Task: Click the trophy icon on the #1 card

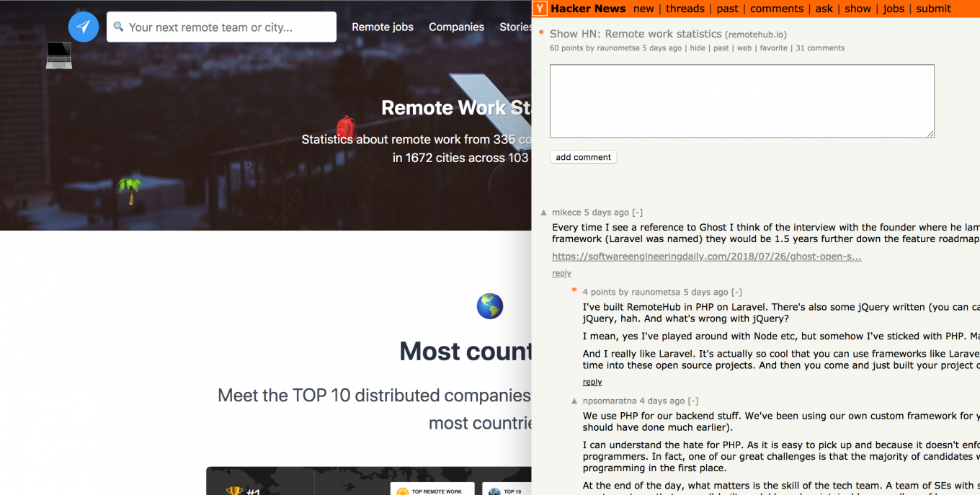Action: pyautogui.click(x=234, y=491)
